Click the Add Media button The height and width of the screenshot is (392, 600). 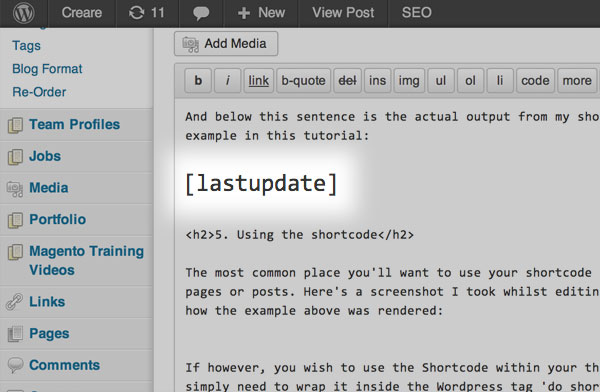tap(226, 44)
